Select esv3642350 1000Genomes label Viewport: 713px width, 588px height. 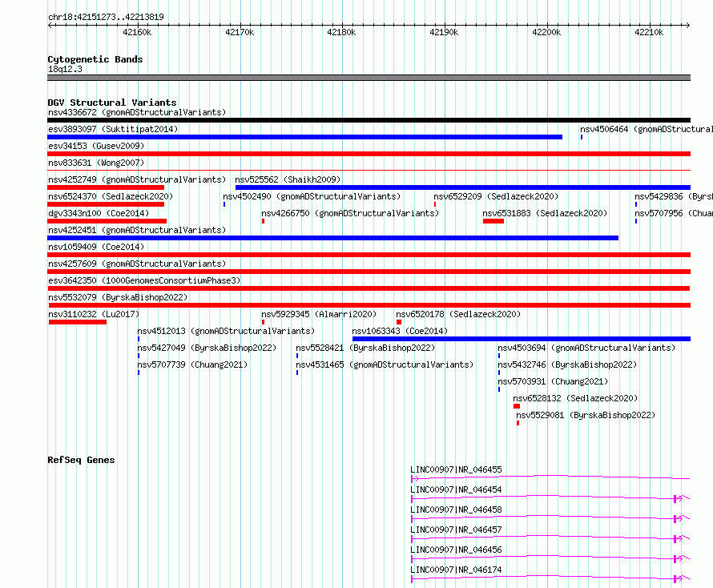pyautogui.click(x=144, y=280)
